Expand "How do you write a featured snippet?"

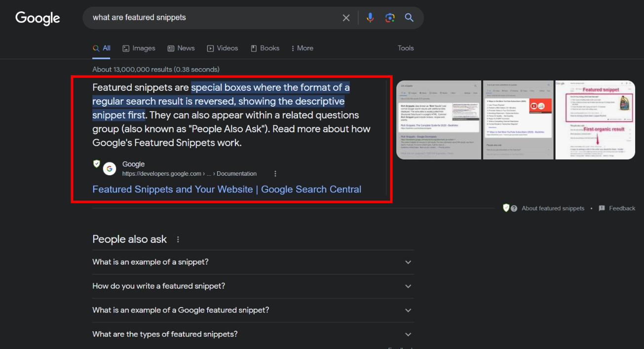pyautogui.click(x=408, y=286)
